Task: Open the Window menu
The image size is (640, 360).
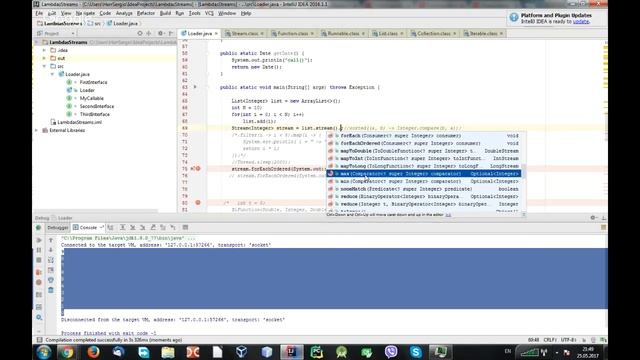Action: pos(227,13)
